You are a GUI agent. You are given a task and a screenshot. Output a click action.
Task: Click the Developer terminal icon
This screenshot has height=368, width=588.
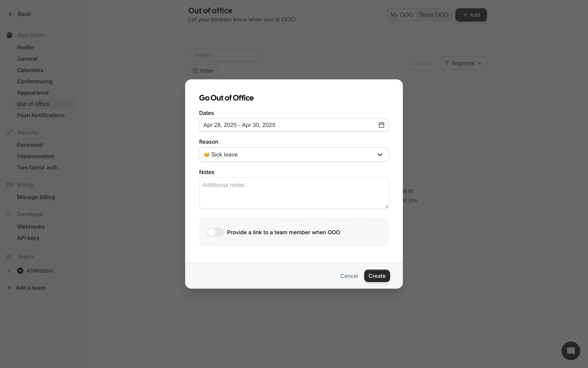[9, 214]
